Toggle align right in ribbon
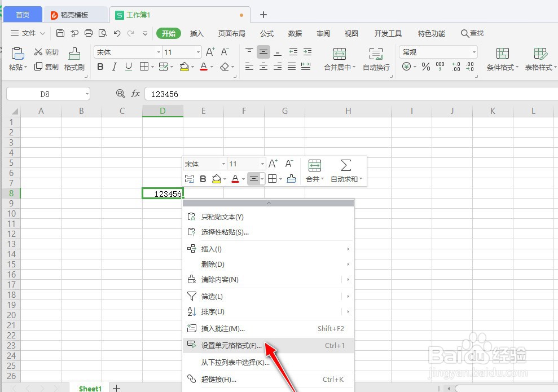 click(278, 67)
